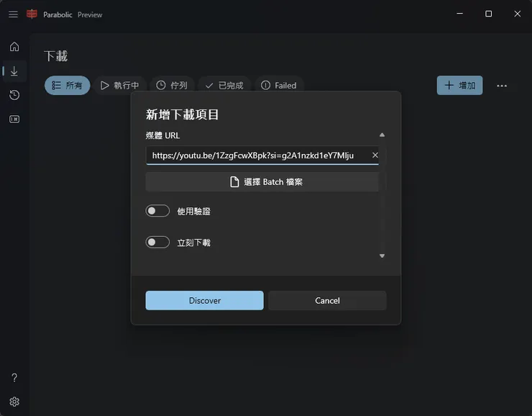Image resolution: width=532 pixels, height=416 pixels.
Task: Click the Parabolic app logo icon
Action: pyautogui.click(x=32, y=14)
